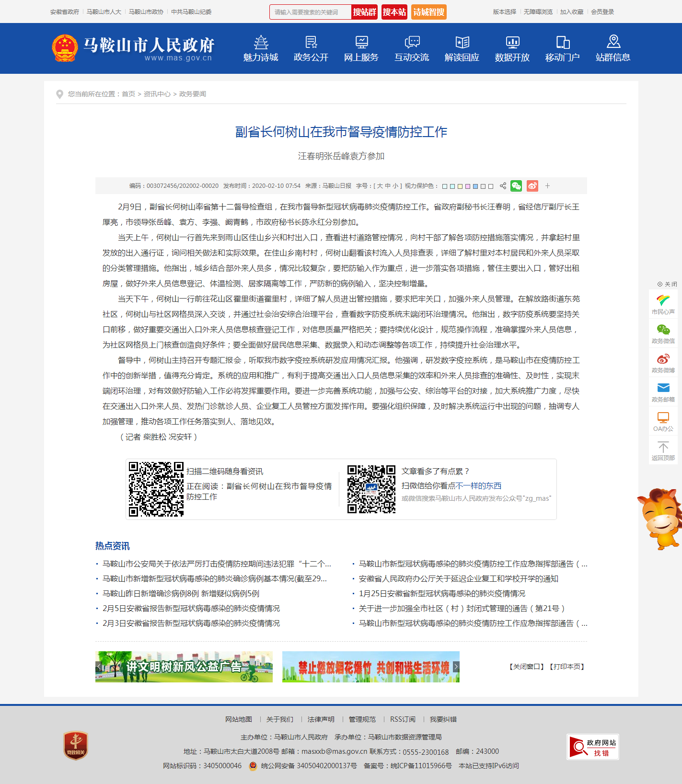Open 政务公开 navigation menu
Viewport: 682px width, 784px height.
pos(311,49)
